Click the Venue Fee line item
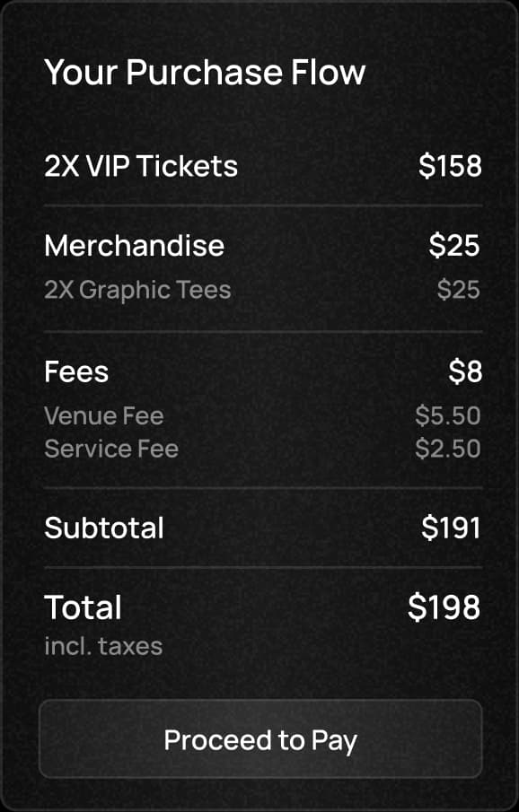 coord(103,415)
